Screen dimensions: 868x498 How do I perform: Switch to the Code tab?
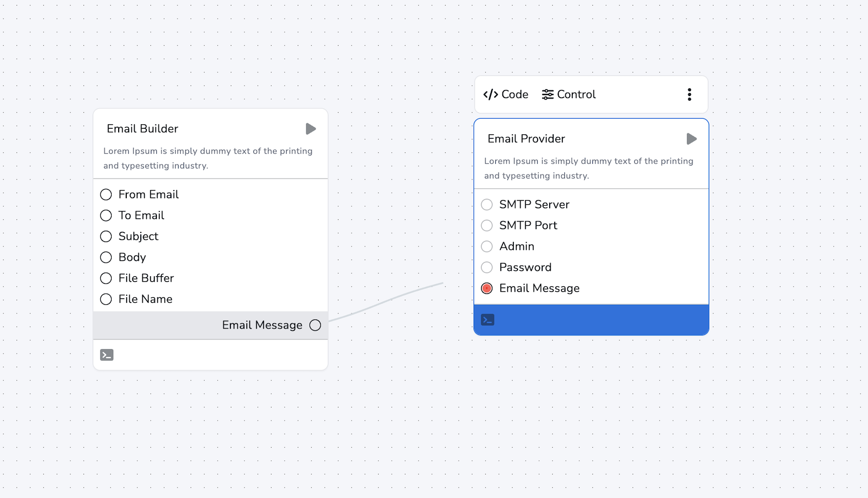click(505, 94)
